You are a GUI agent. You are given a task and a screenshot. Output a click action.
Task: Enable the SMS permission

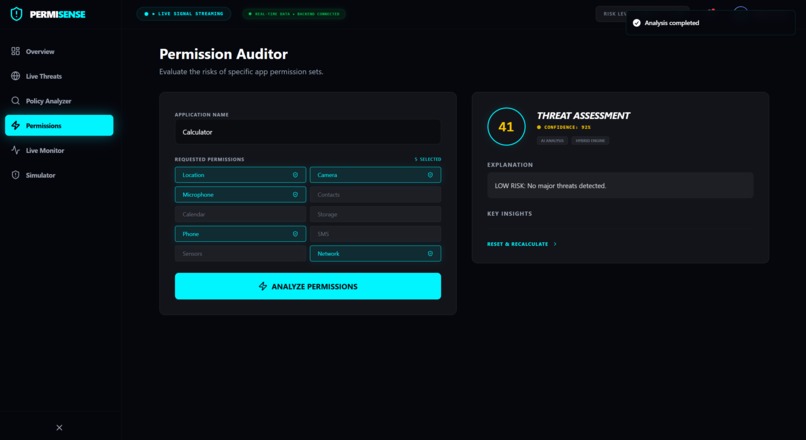(375, 234)
